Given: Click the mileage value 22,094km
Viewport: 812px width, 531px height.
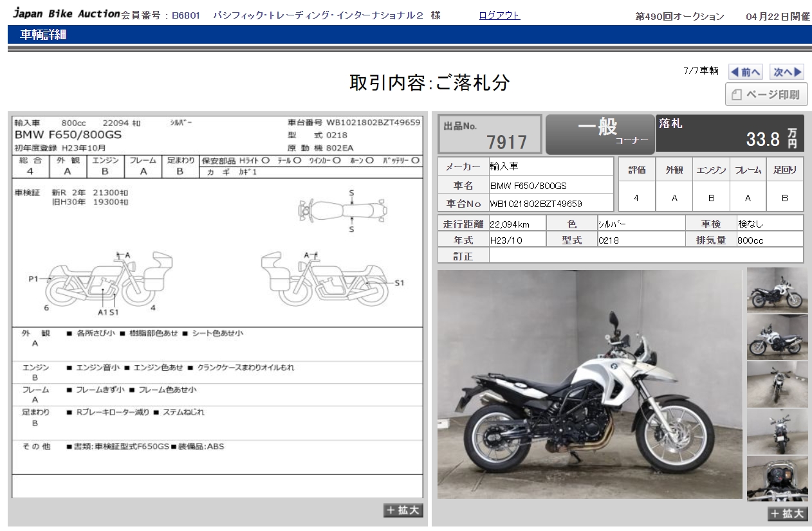Looking at the screenshot, I should click(510, 224).
